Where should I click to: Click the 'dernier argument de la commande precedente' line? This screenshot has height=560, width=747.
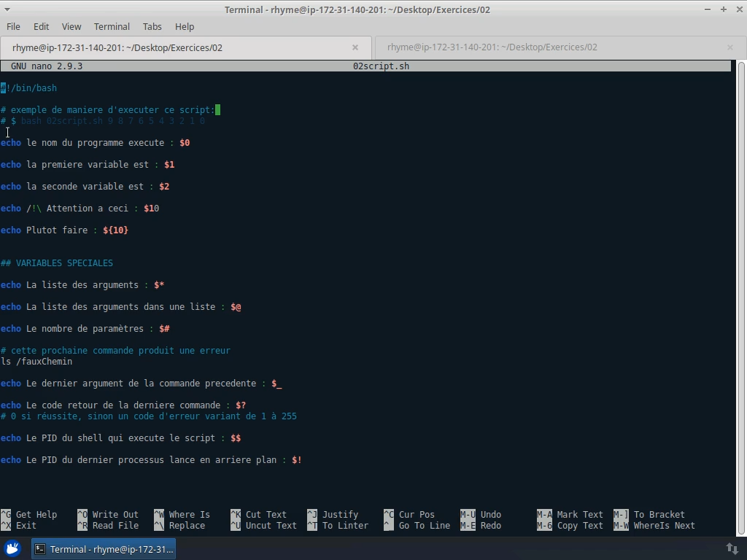point(142,384)
